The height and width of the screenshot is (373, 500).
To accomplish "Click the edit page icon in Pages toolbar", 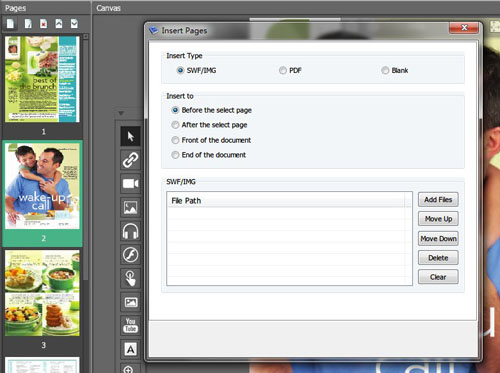I will click(28, 24).
